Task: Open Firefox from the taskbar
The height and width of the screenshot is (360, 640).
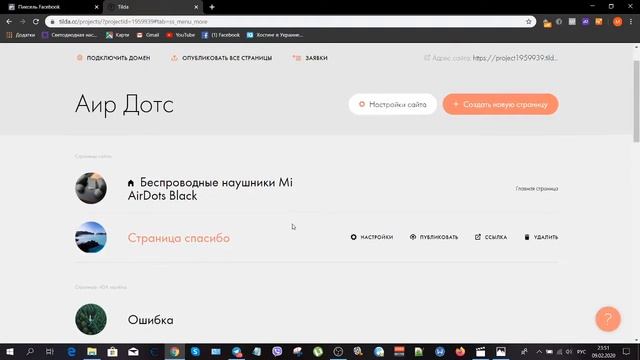Action: click(x=460, y=351)
